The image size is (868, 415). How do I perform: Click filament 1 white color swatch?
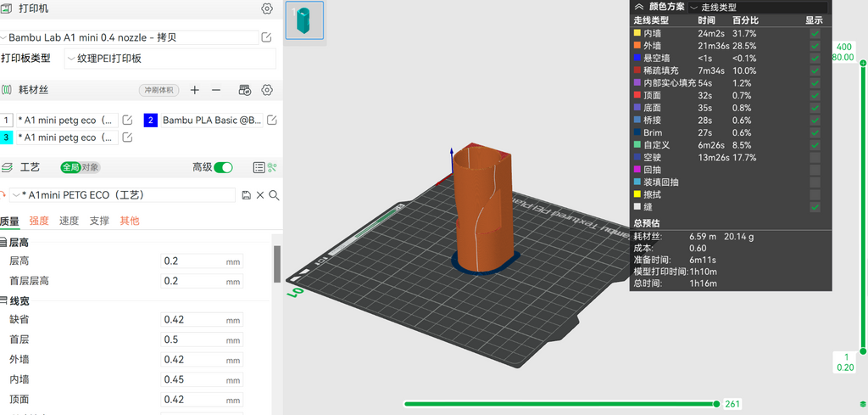tap(7, 121)
